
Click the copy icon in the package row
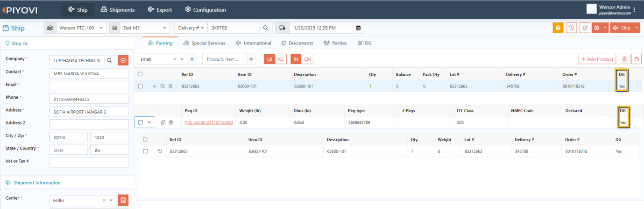click(163, 123)
